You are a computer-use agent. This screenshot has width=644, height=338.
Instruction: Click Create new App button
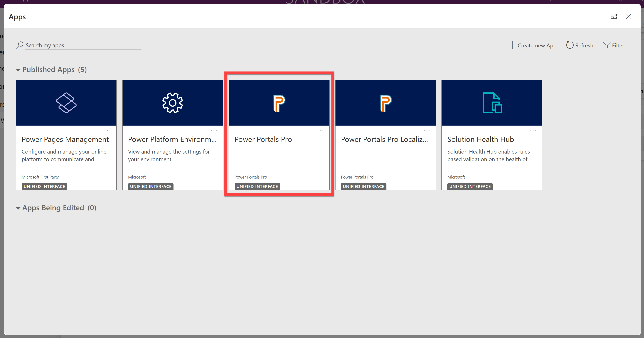533,45
